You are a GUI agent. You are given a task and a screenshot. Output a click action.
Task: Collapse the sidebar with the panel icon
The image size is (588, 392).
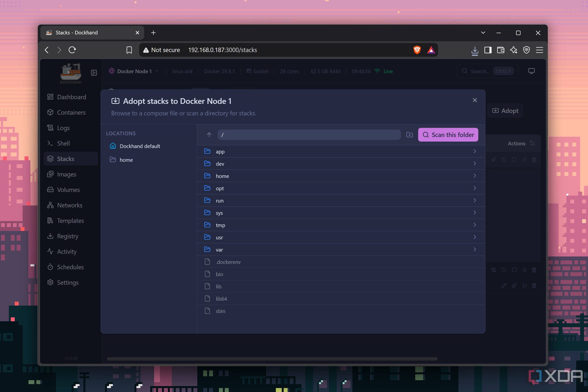pos(94,73)
